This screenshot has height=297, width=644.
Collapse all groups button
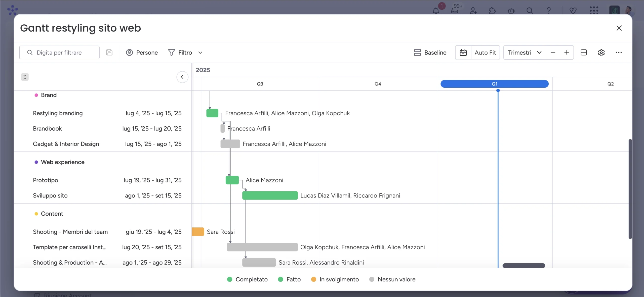[25, 77]
